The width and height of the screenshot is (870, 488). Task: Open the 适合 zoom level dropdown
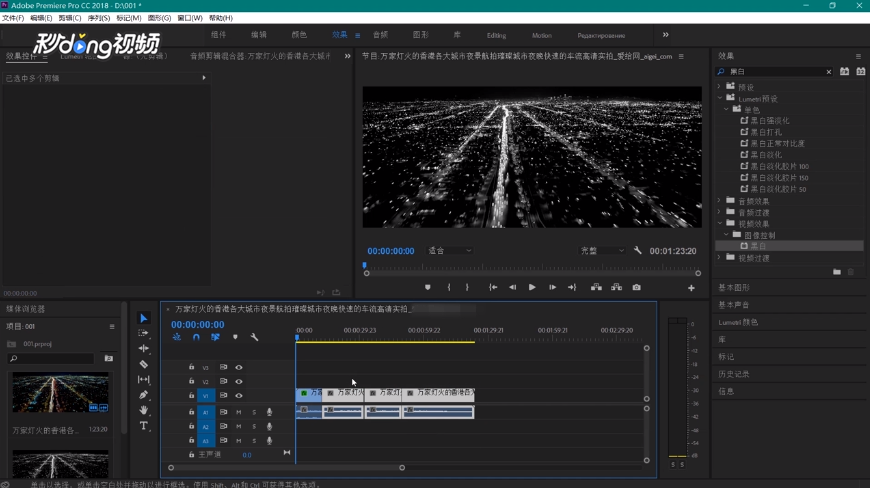(x=449, y=251)
